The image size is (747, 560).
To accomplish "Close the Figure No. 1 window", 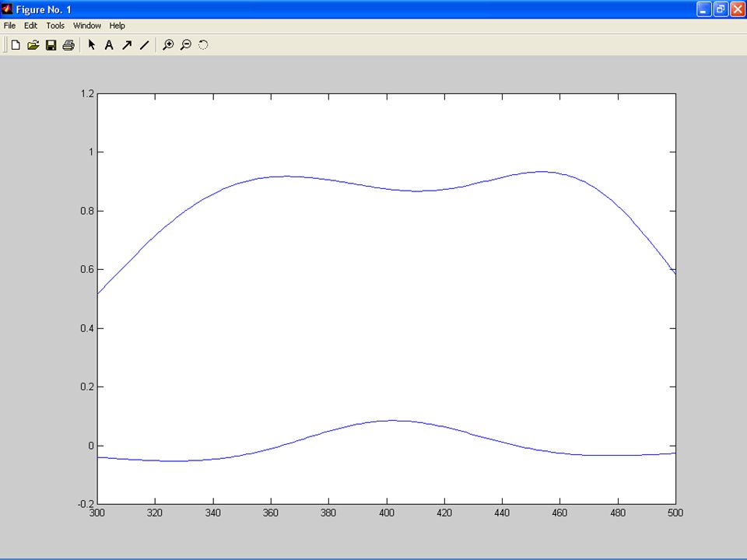I will 738,9.
